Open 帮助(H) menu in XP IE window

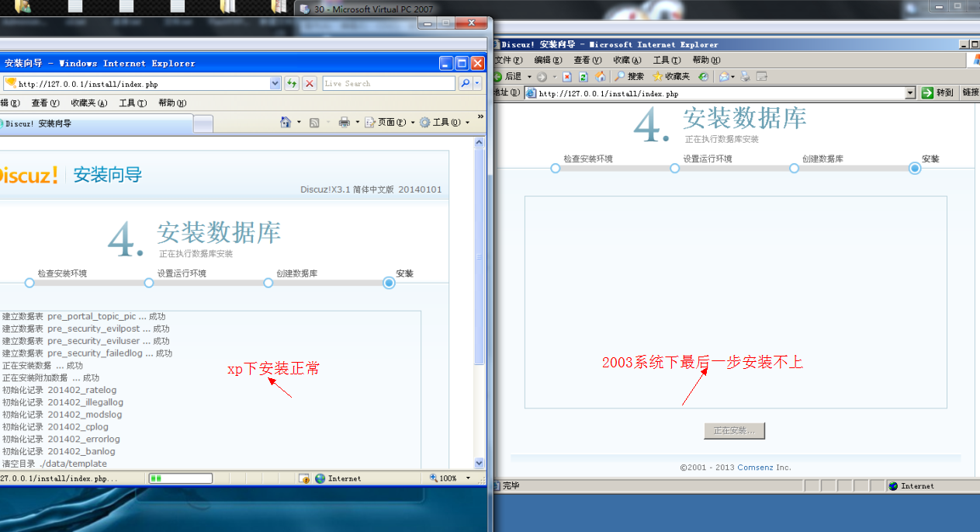click(172, 103)
